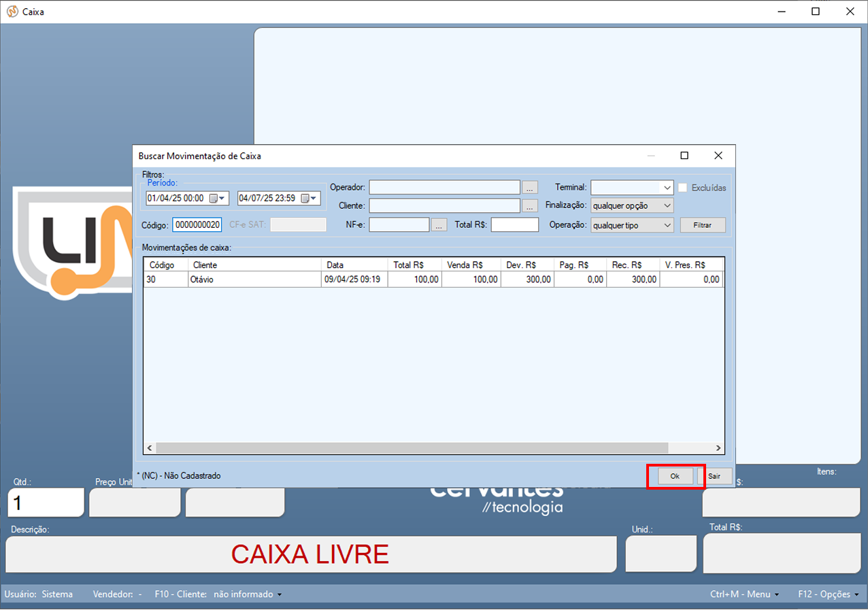868x610 pixels.
Task: Click Operador browse ellipsis button
Action: pos(530,188)
